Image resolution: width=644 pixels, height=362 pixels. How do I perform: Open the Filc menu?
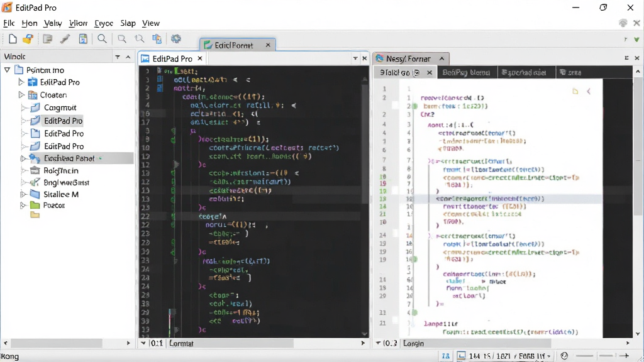[x=9, y=23]
